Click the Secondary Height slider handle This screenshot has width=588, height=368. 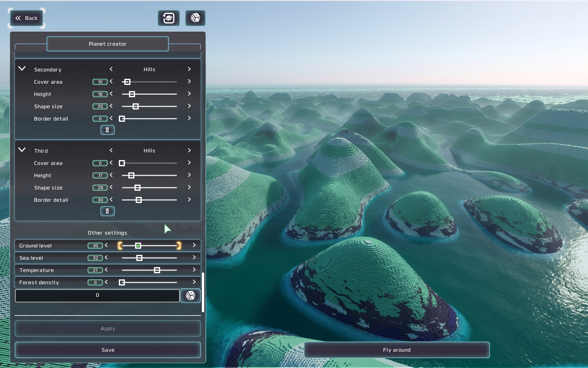point(132,94)
